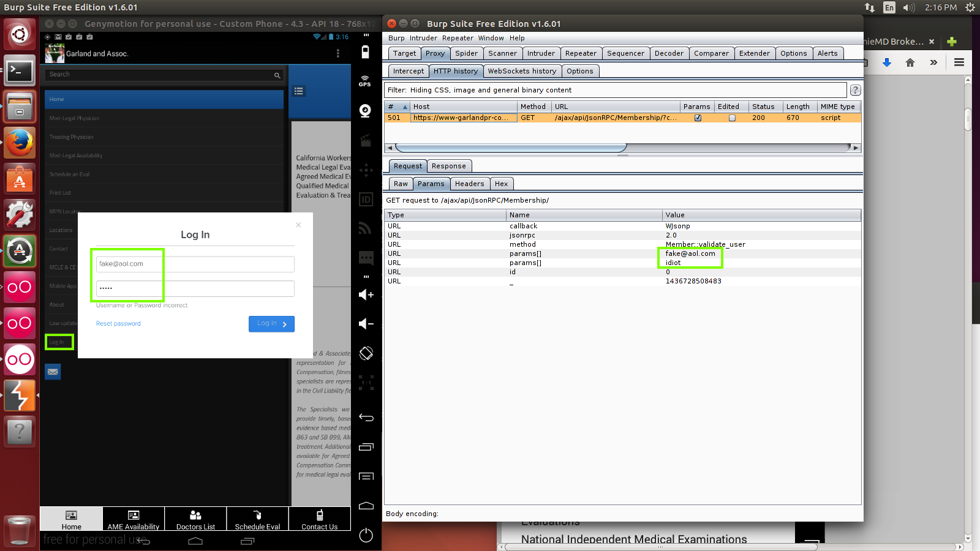Open the Trash in the launcher
The width and height of the screenshot is (980, 551).
20,530
